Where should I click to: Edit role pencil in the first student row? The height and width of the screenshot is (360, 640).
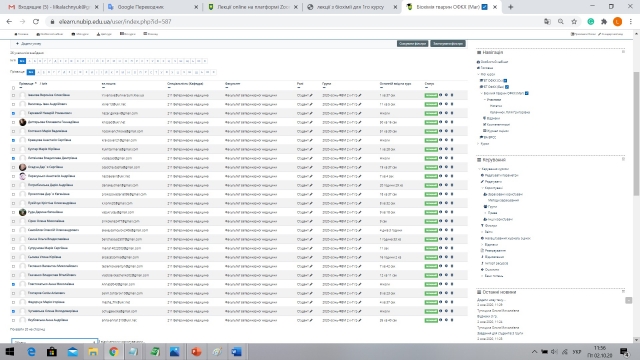point(311,96)
